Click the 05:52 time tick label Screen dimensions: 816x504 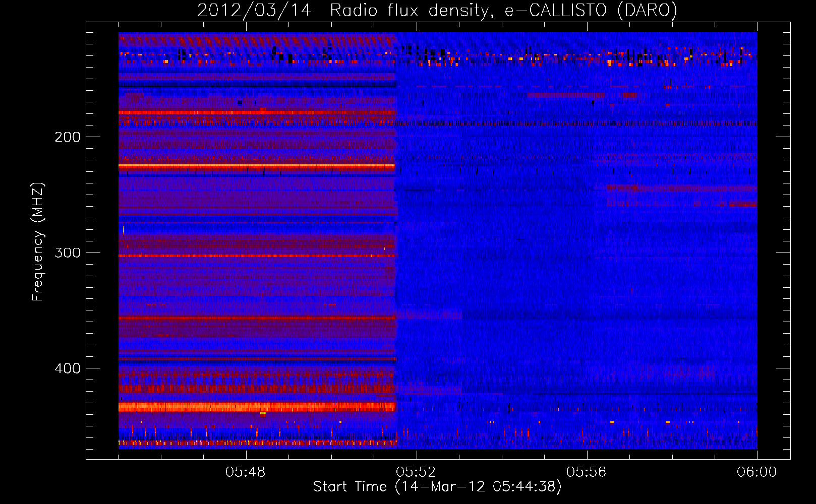(416, 472)
